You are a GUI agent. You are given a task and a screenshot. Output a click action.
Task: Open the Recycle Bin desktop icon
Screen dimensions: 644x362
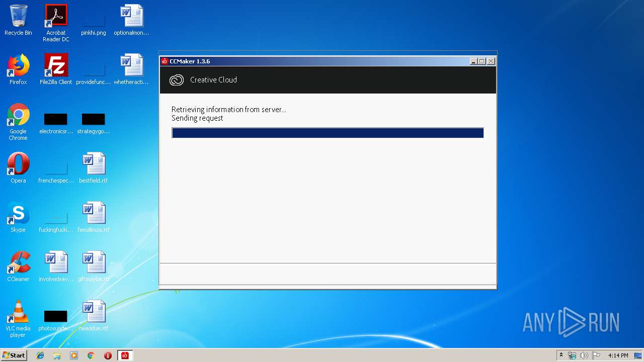click(x=18, y=16)
